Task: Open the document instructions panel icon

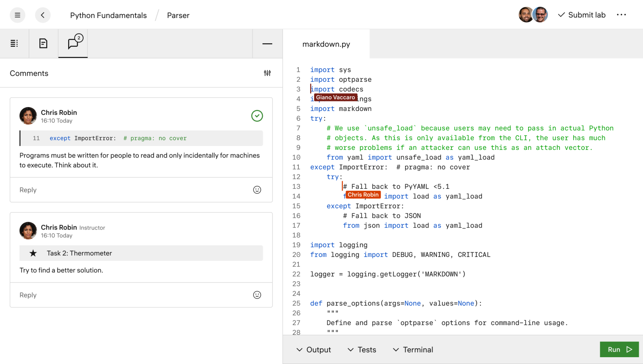Action: pos(43,43)
